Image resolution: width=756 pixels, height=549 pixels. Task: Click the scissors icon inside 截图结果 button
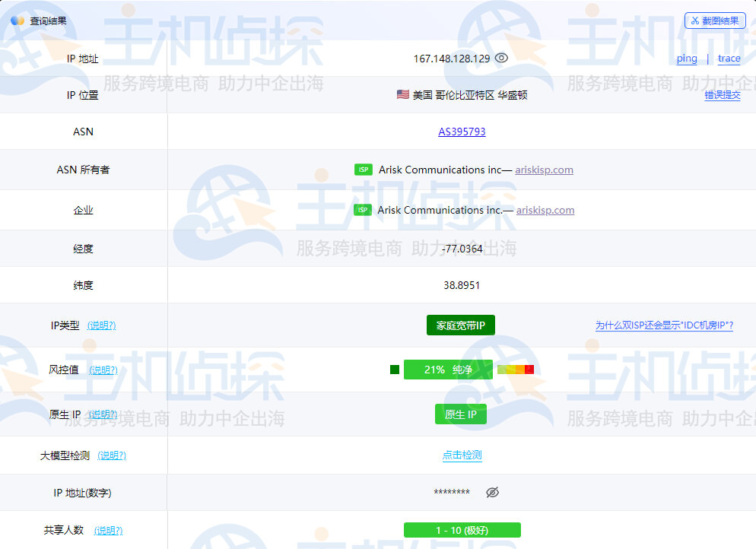694,21
